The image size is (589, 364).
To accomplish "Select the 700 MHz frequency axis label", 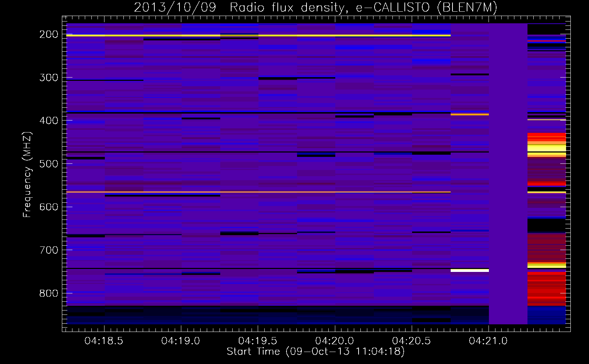I will 49,250.
